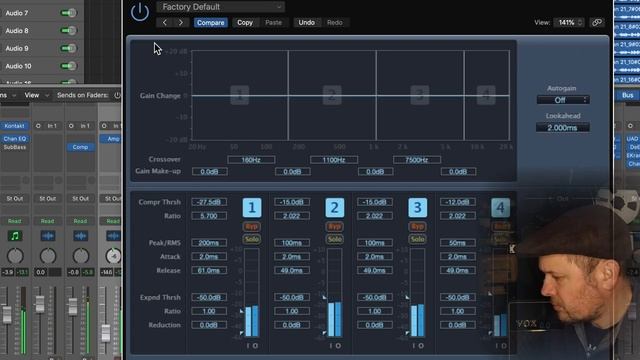
Task: Open Read automation mode on second strip
Action: coord(48,221)
